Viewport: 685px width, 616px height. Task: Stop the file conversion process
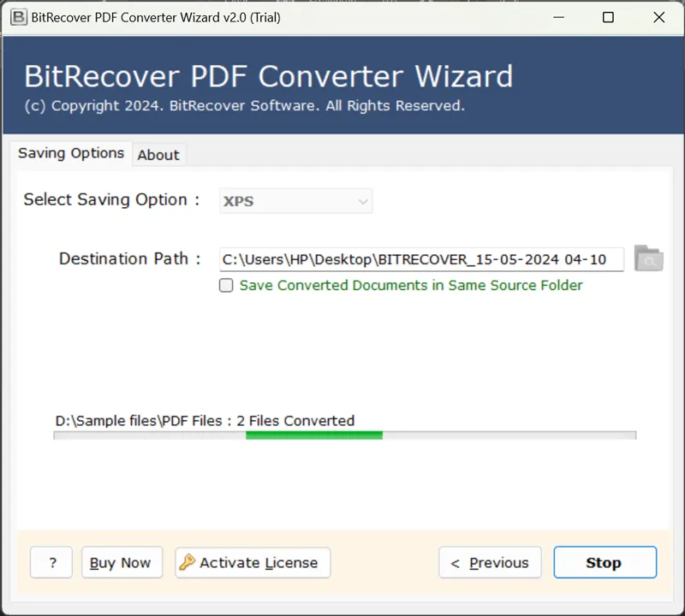pos(604,563)
